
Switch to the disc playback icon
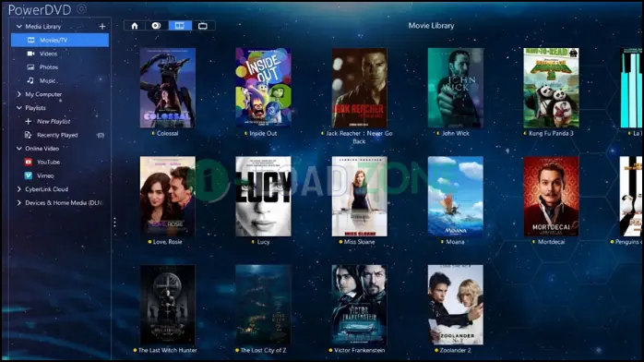pyautogui.click(x=157, y=26)
